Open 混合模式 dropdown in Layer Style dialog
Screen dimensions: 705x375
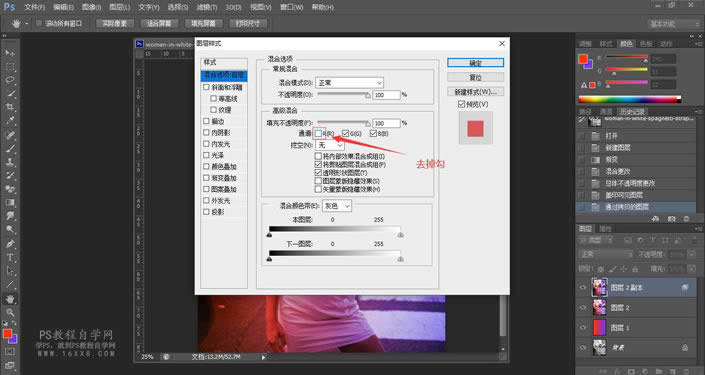349,83
